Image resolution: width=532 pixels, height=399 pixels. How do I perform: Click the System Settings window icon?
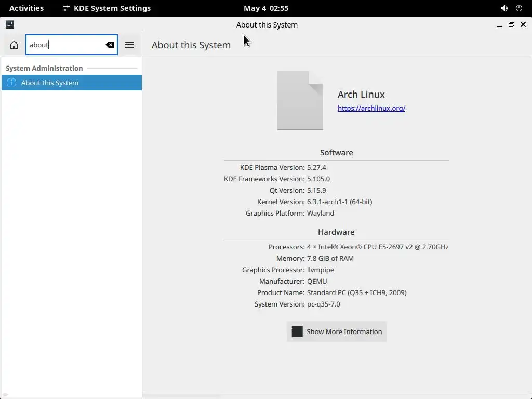10,24
